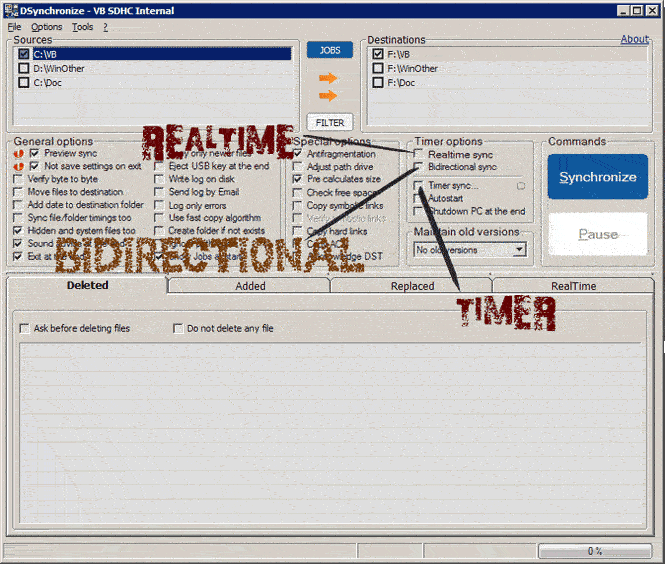
Task: Switch to the Added tab
Action: (249, 286)
